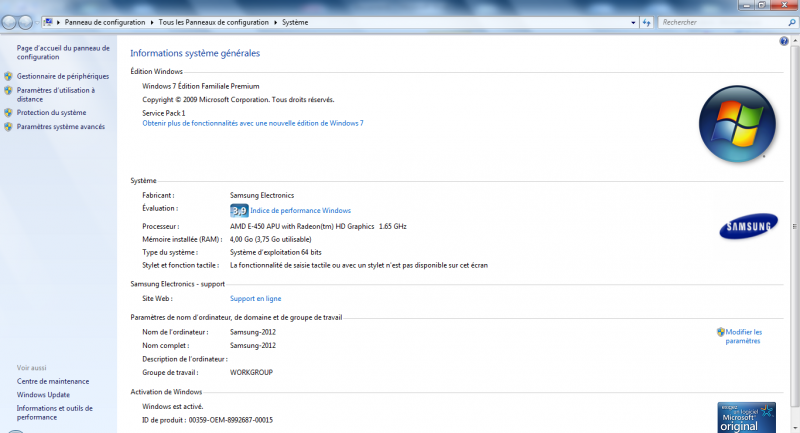Click the Samsung-2012 value beside Nom de l'ordinateur

(253, 332)
